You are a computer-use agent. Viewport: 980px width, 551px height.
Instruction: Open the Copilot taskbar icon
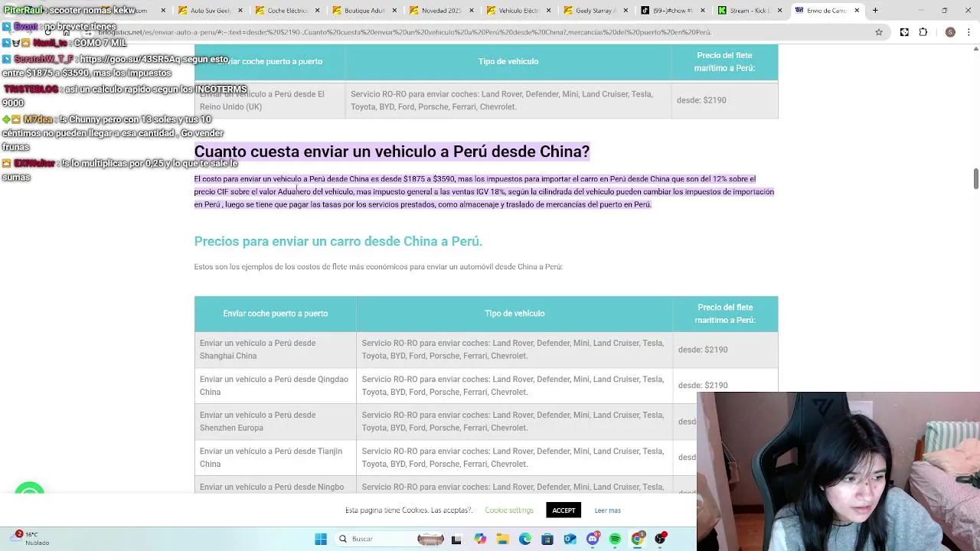click(480, 539)
